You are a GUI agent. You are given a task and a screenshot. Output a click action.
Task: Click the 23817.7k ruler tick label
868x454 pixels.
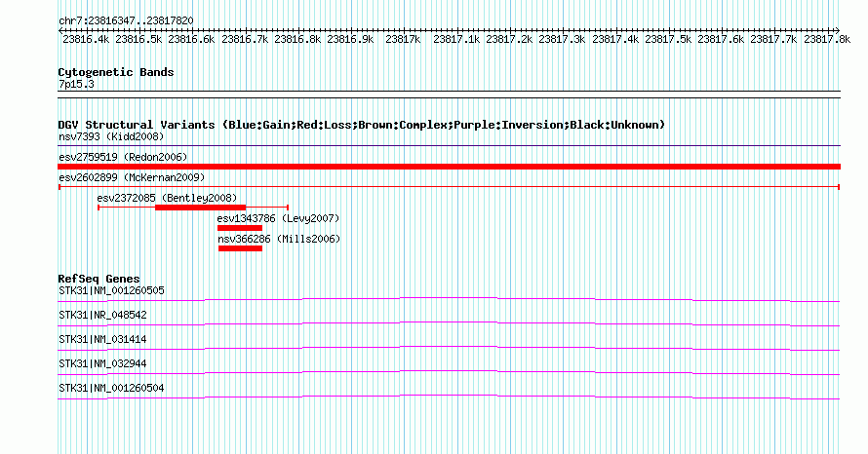tap(773, 39)
